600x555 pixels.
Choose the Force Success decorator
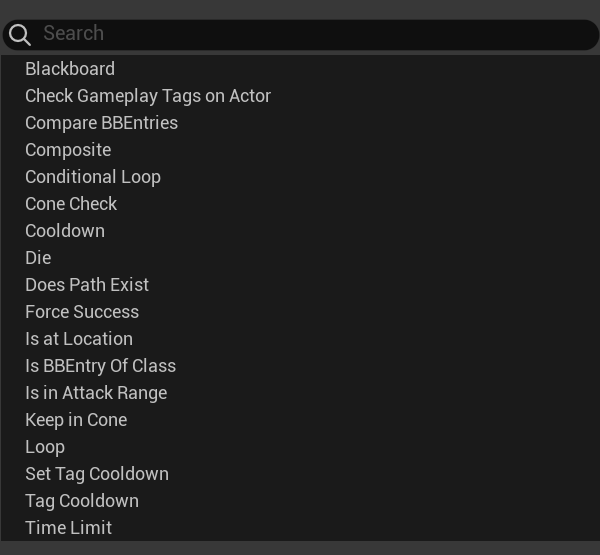click(82, 312)
